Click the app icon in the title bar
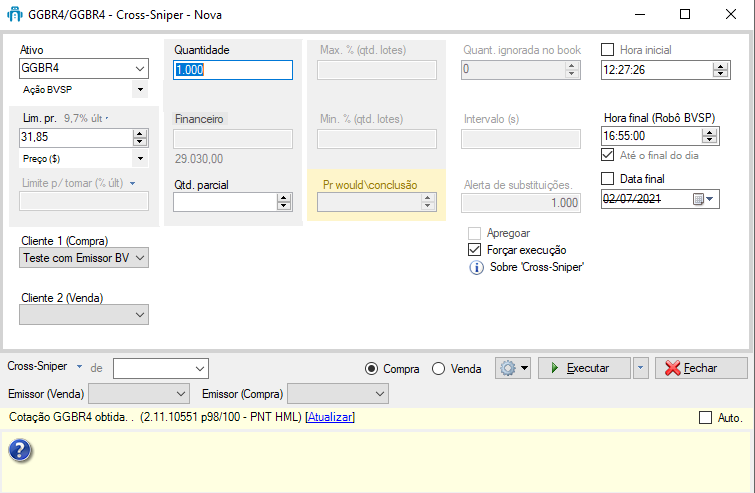 click(15, 15)
